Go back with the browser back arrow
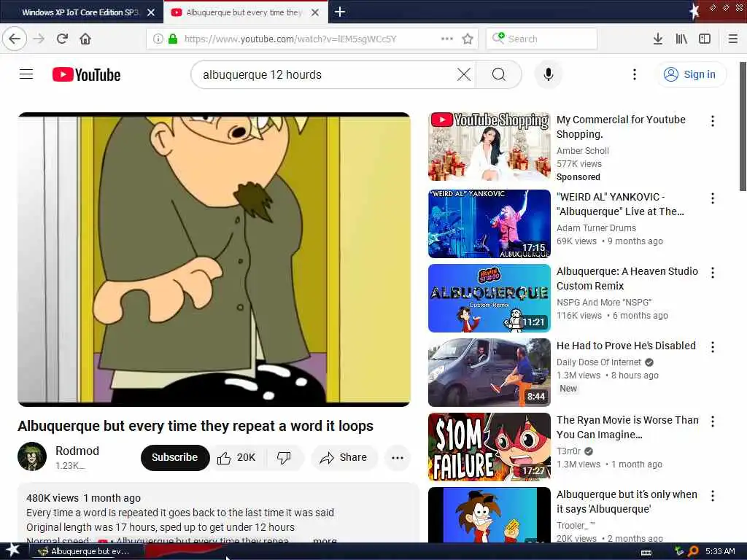747x560 pixels. 15,39
